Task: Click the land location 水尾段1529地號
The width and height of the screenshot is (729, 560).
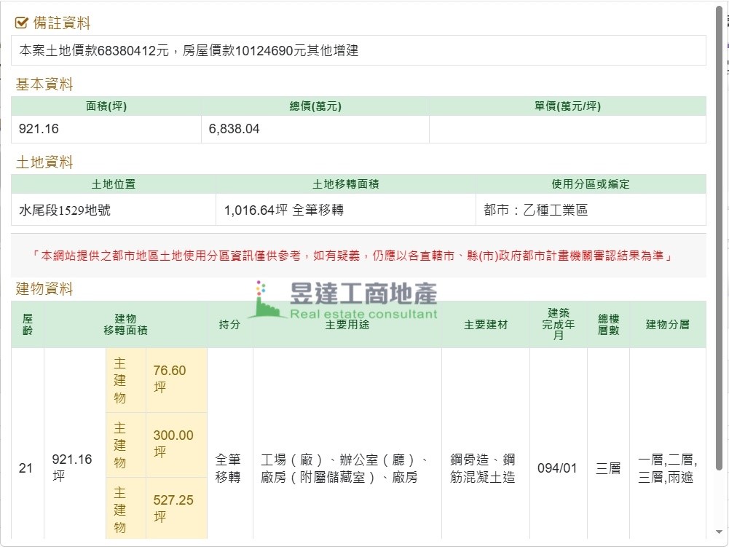Action: 65,210
